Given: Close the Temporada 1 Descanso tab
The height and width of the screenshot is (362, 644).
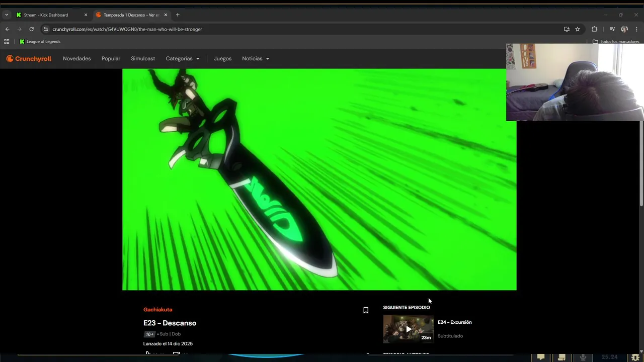Looking at the screenshot, I should [166, 15].
